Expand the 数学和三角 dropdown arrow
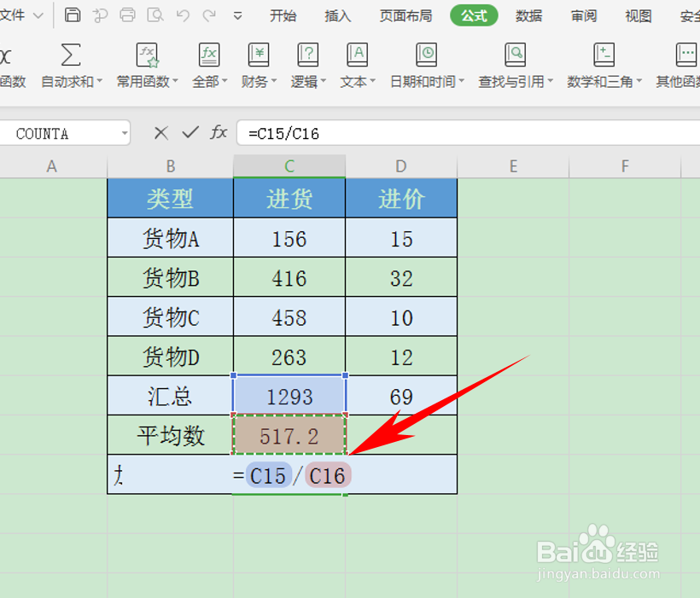The height and width of the screenshot is (598, 700). [x=639, y=81]
